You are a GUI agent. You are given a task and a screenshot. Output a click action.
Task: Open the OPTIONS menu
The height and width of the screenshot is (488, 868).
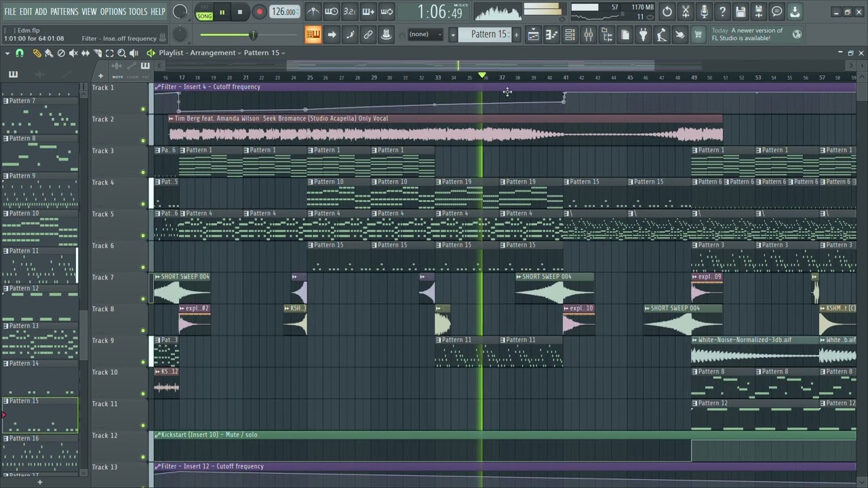[x=113, y=12]
